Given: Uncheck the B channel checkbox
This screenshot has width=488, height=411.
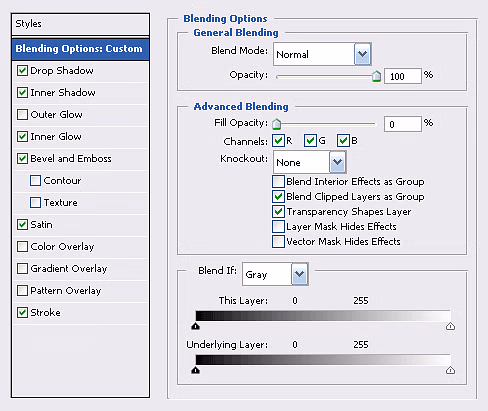Looking at the screenshot, I should 343,141.
